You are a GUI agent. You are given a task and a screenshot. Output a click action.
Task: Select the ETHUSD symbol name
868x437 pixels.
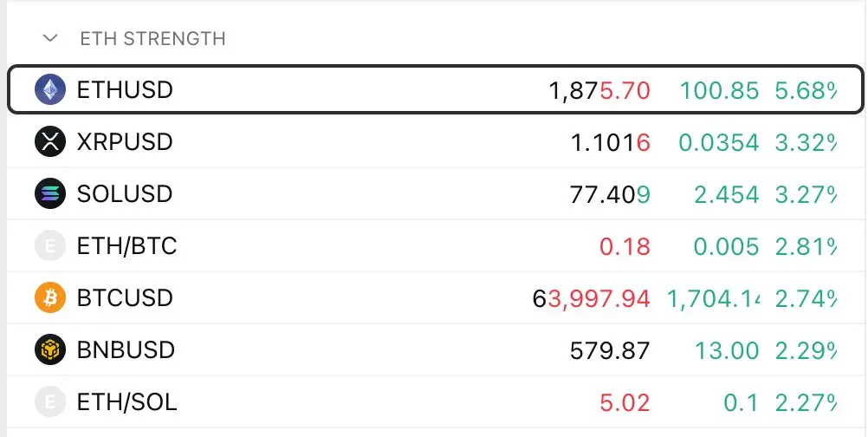[125, 89]
